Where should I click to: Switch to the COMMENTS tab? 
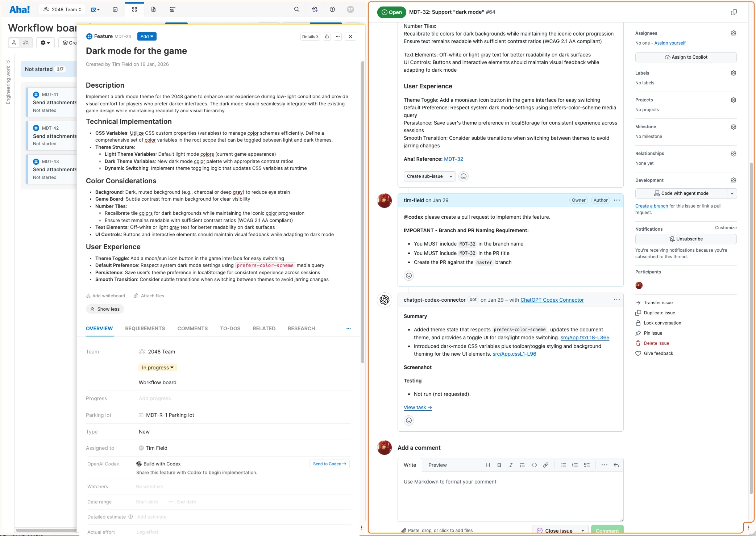[192, 328]
